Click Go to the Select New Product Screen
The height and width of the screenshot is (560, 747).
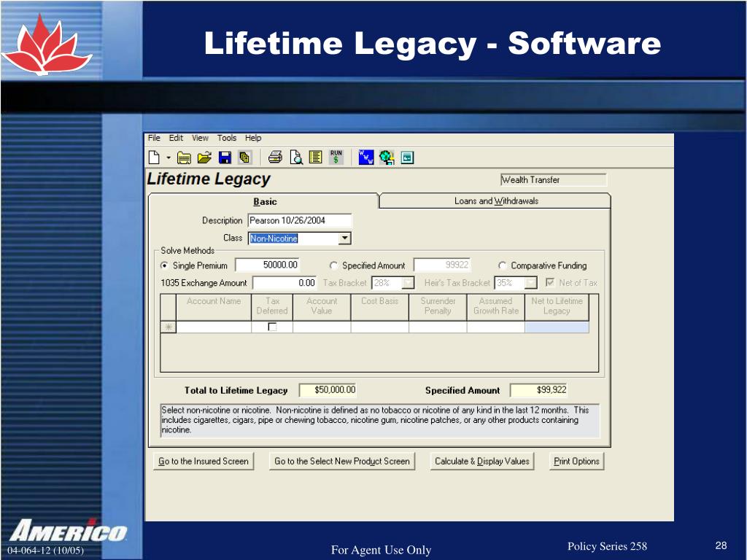tap(342, 461)
